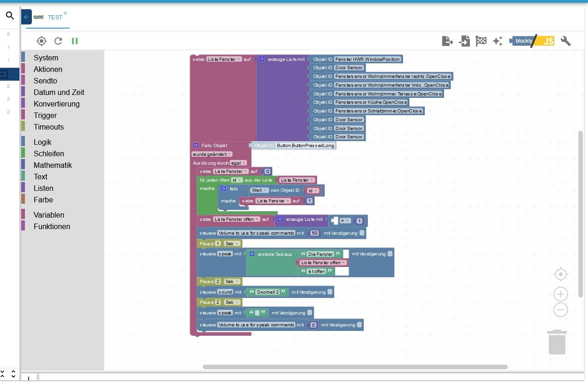
Task: Edit the volume value 50 field
Action: (x=315, y=233)
